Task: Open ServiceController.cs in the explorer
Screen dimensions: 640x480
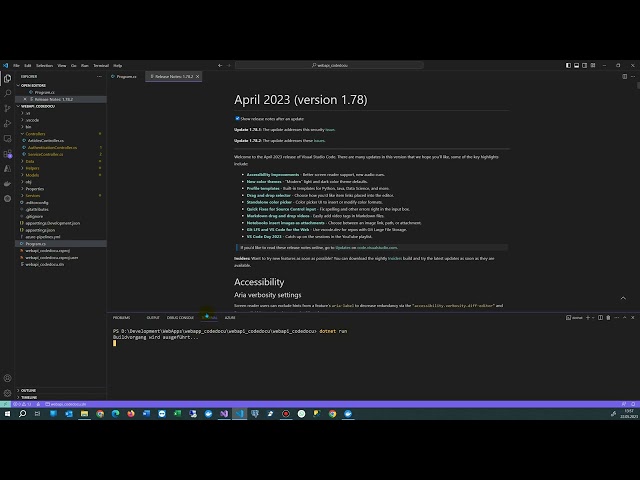Action: click(46, 154)
